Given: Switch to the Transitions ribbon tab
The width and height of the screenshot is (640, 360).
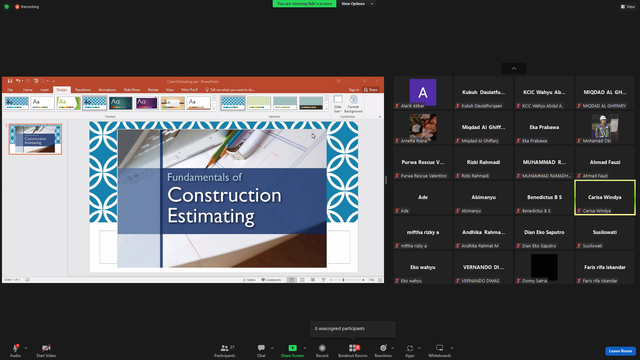Looking at the screenshot, I should coord(83,90).
